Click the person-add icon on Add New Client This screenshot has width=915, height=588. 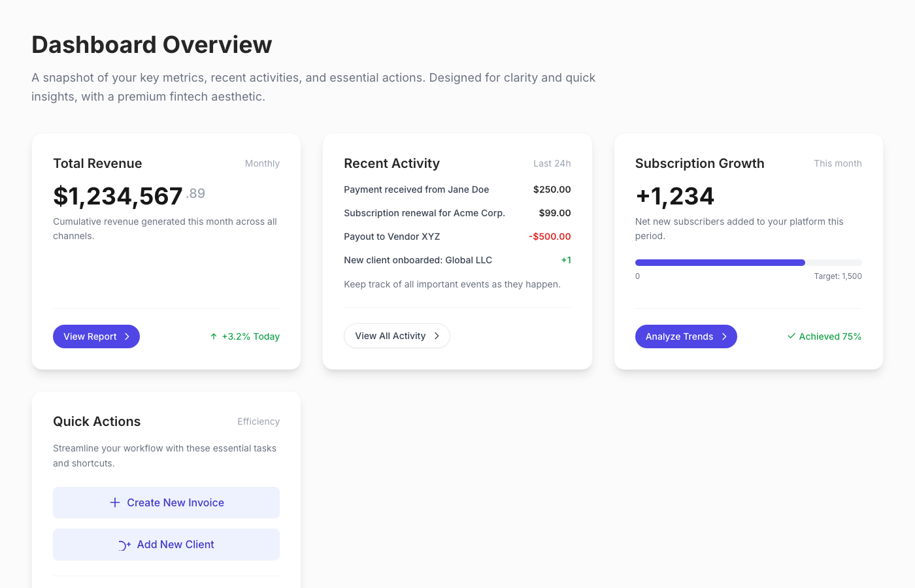(124, 544)
